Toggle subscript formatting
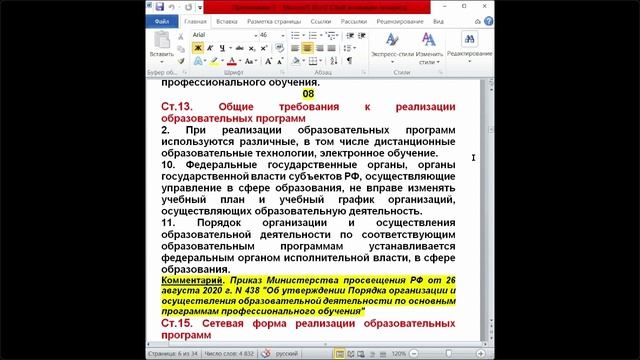Image resolution: width=640 pixels, height=360 pixels. click(x=252, y=48)
